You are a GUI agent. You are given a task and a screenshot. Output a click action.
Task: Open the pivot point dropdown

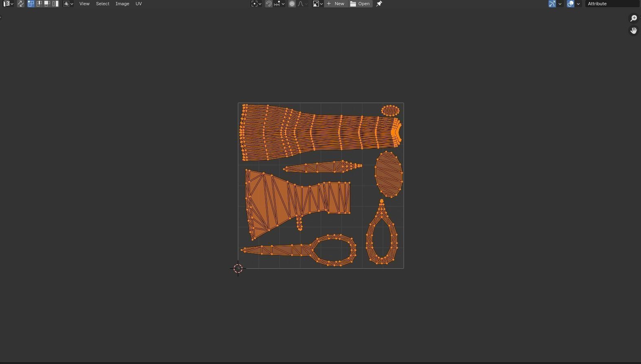pyautogui.click(x=256, y=4)
